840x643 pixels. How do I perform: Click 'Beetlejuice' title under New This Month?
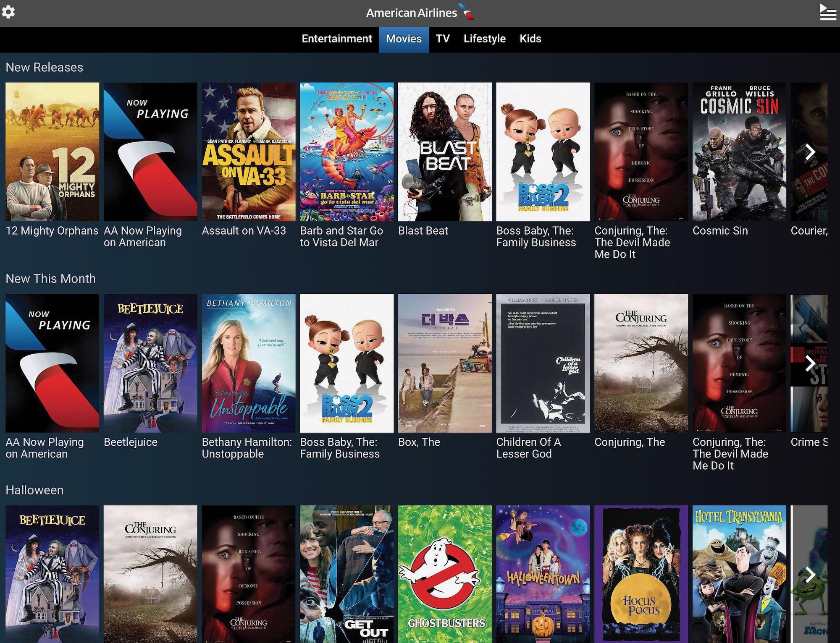(x=131, y=442)
